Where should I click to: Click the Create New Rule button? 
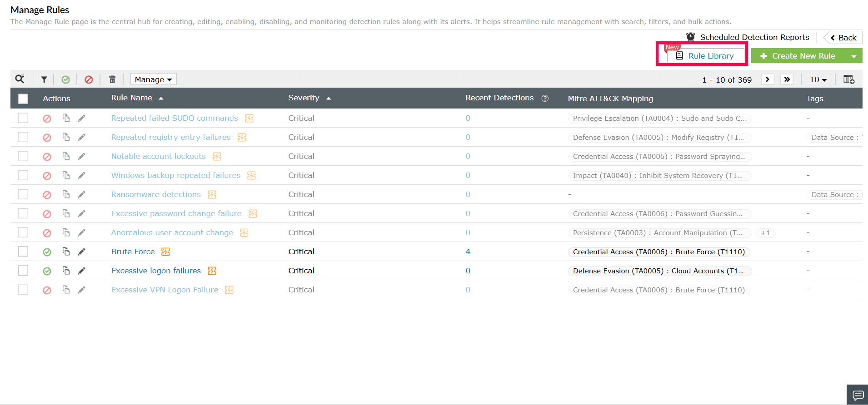[x=798, y=56]
